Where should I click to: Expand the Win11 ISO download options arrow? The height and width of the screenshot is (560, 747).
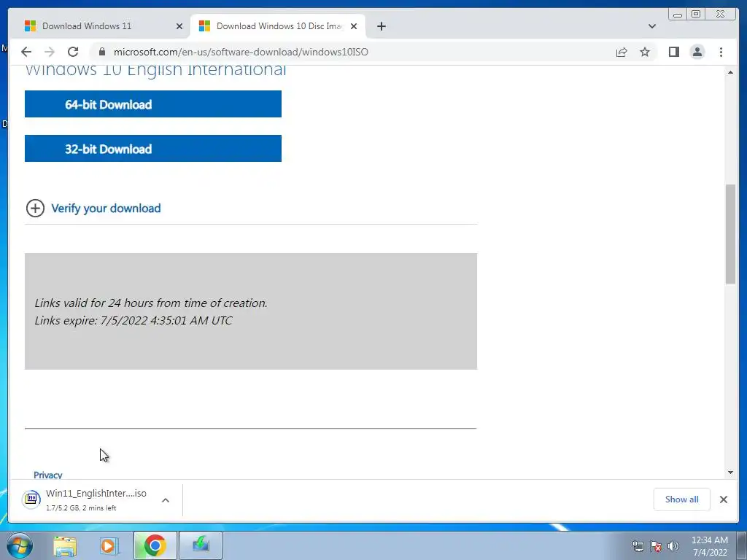coord(166,500)
